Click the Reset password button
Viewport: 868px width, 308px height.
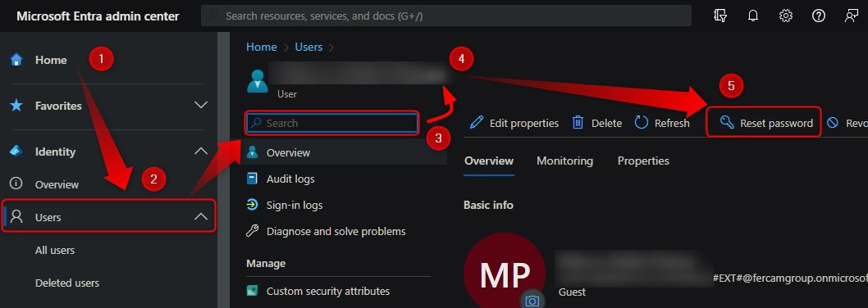click(764, 122)
